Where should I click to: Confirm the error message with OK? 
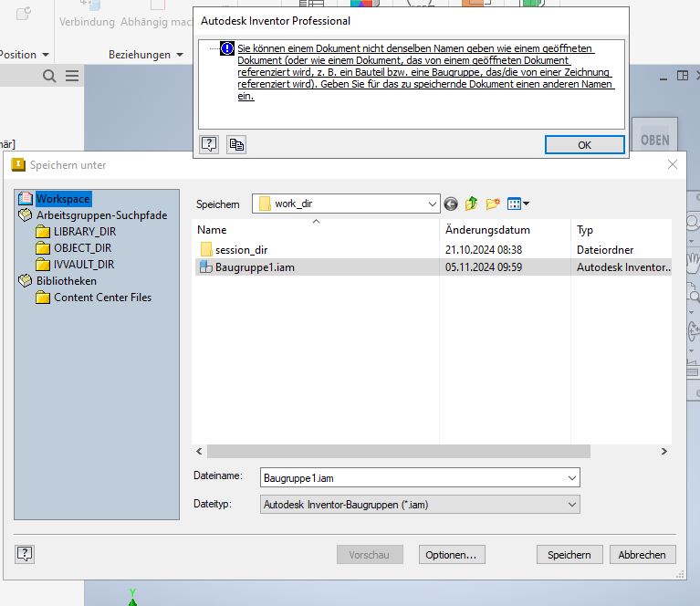click(x=584, y=145)
